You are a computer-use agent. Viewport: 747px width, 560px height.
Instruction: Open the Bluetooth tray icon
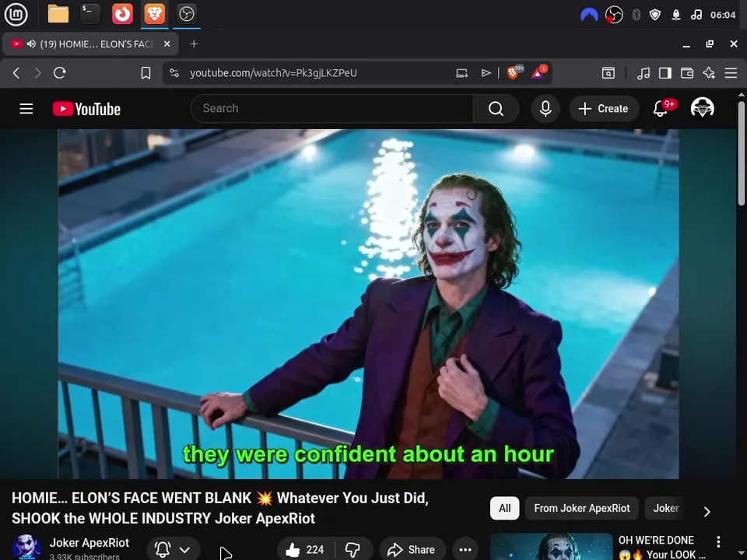click(x=636, y=15)
